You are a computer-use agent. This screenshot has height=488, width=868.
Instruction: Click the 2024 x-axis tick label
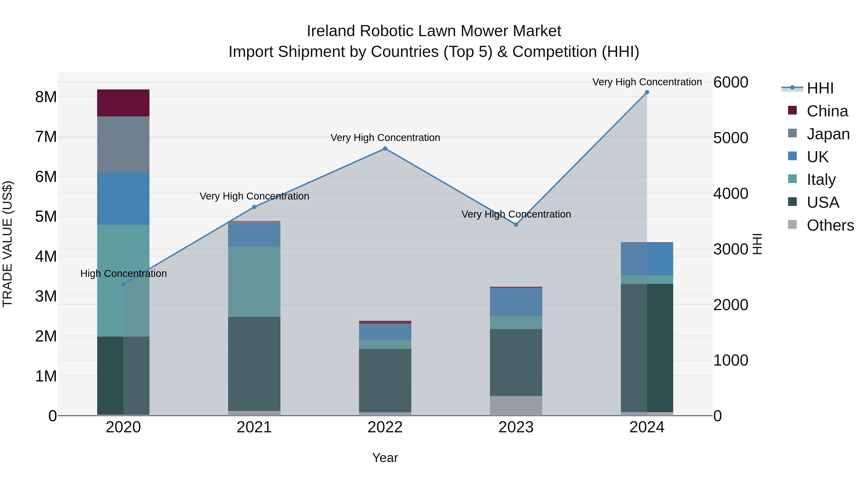(x=647, y=427)
